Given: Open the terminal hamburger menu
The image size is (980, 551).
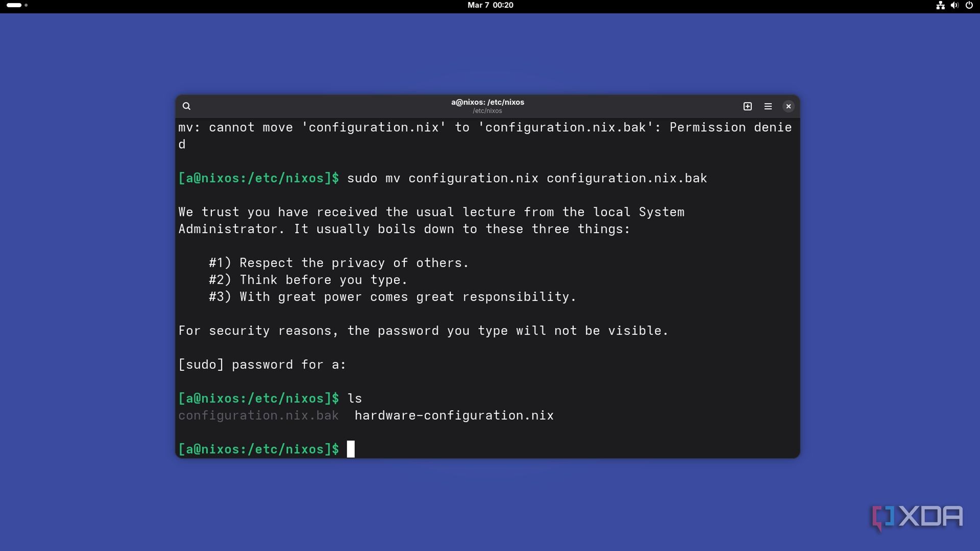Looking at the screenshot, I should coord(768,106).
